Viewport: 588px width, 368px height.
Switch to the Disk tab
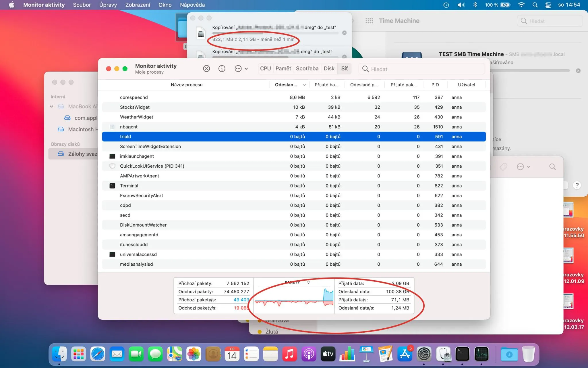click(329, 69)
